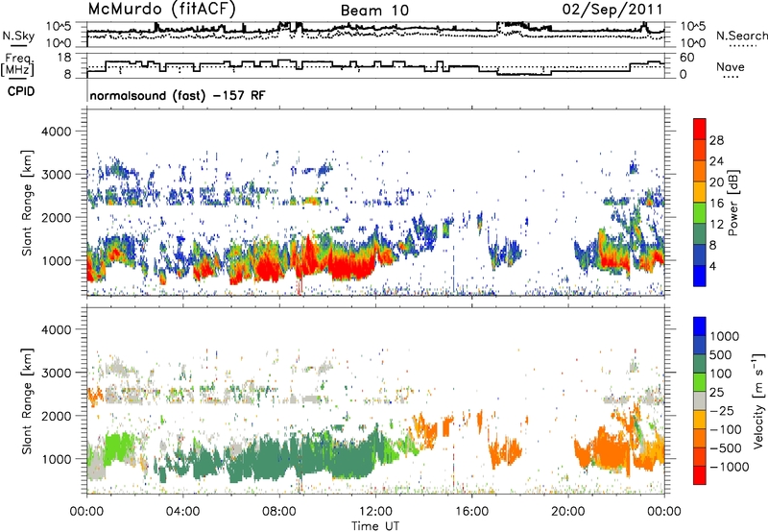The image size is (768, 532).
Task: Click the '28' tick on Power colorbar
Action: pos(716,140)
